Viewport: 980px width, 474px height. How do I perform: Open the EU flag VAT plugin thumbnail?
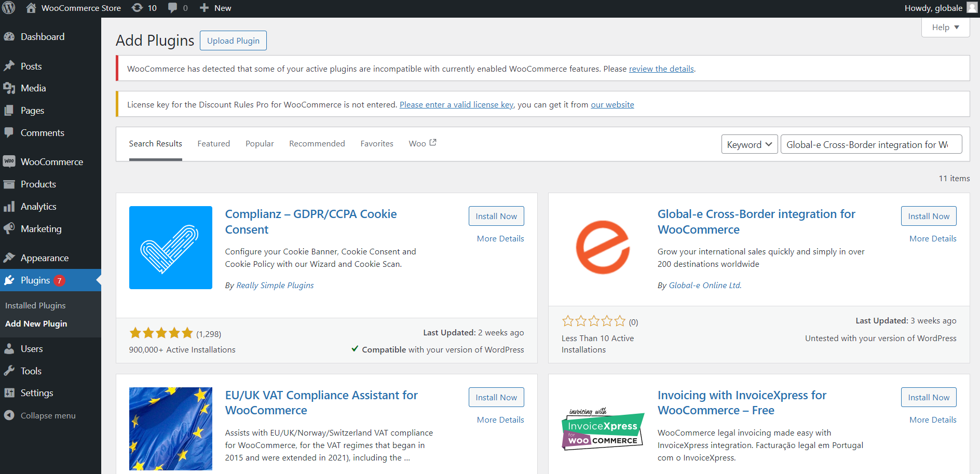171,429
